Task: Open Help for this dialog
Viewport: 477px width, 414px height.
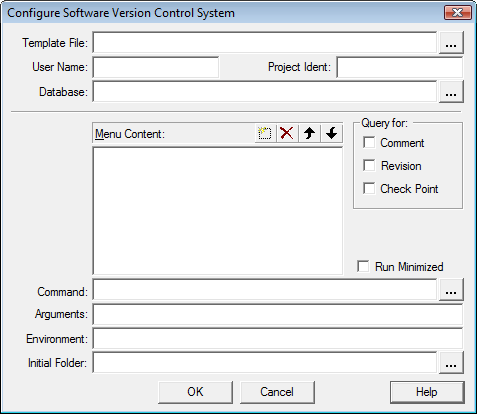Action: [427, 392]
